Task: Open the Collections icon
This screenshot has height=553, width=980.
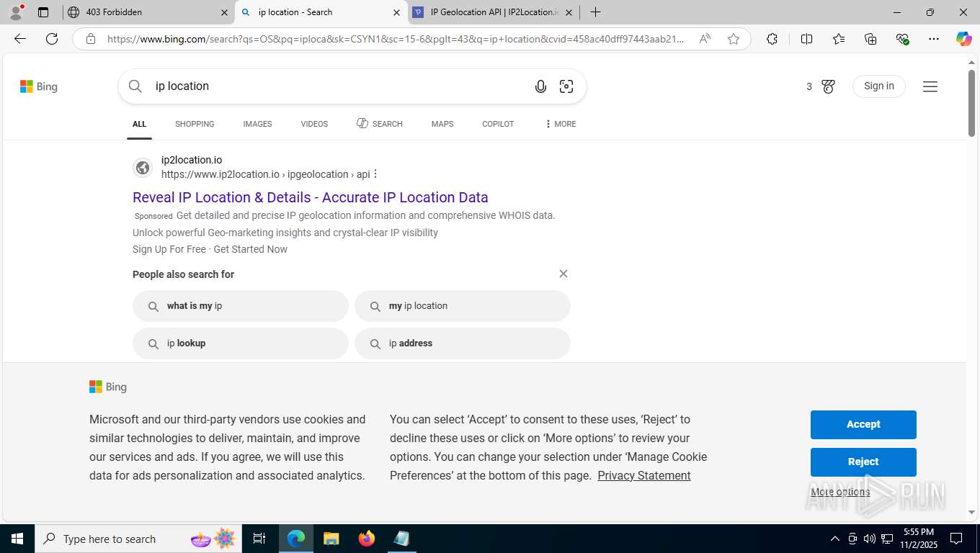Action: (x=870, y=39)
